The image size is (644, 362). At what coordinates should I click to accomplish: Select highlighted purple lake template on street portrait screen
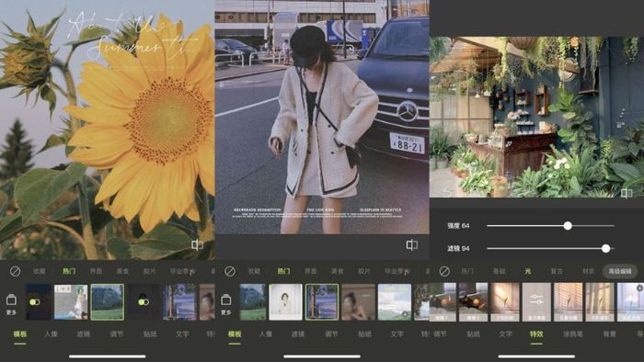pos(322,302)
